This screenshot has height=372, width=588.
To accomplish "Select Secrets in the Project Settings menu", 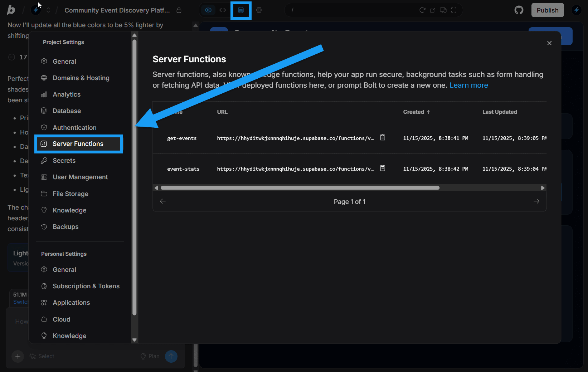I will pyautogui.click(x=63, y=160).
